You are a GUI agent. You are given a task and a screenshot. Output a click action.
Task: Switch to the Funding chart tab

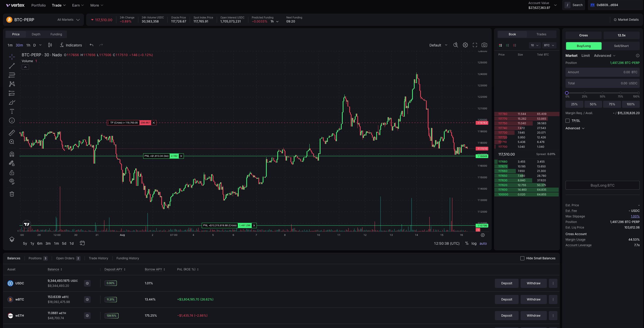(x=56, y=34)
